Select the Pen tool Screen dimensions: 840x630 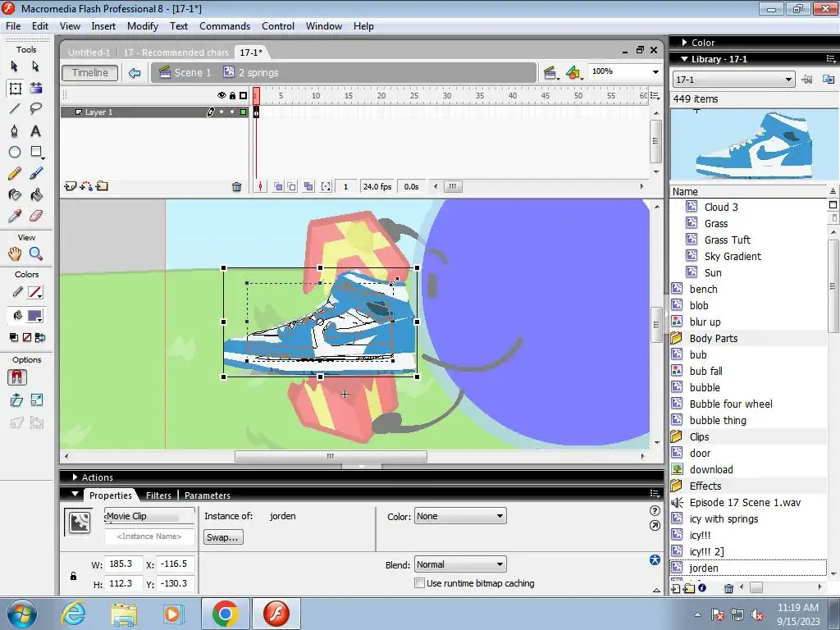[x=15, y=130]
